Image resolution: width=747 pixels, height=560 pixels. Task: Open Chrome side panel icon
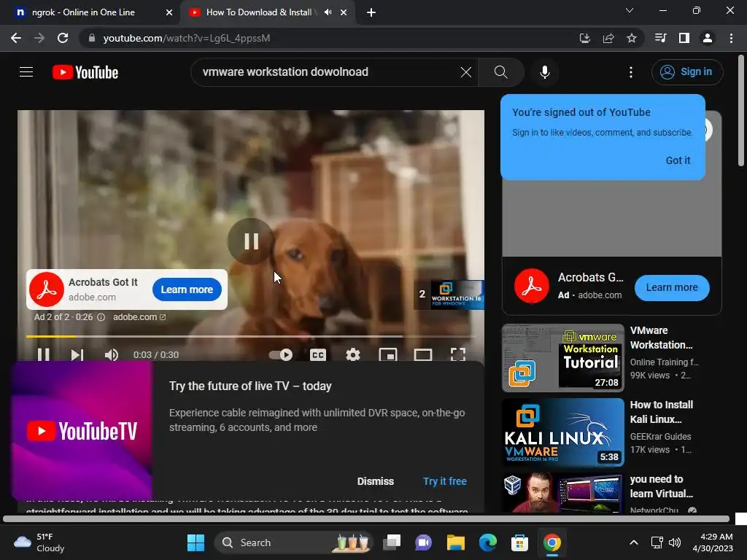tap(684, 38)
